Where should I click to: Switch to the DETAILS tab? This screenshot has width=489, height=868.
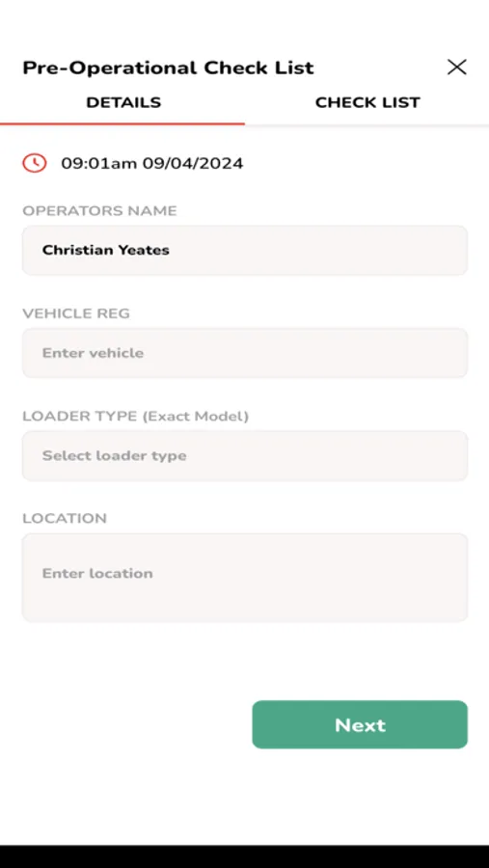point(123,103)
